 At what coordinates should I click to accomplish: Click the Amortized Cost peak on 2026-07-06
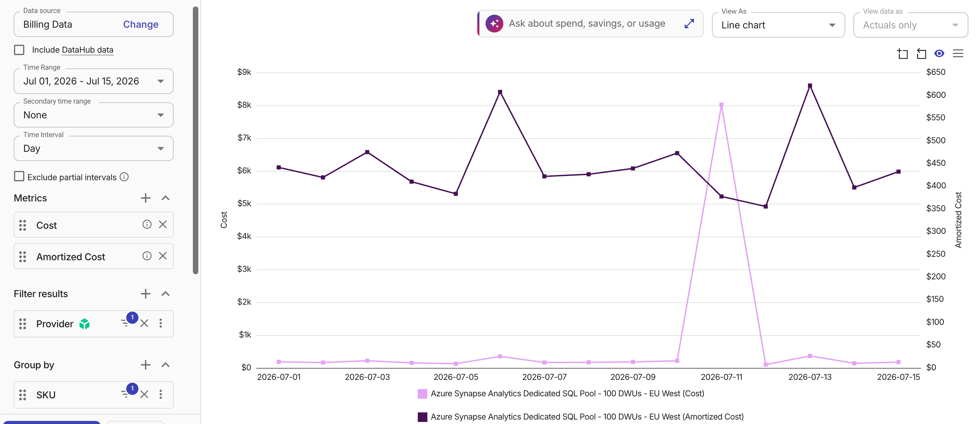coord(500,92)
